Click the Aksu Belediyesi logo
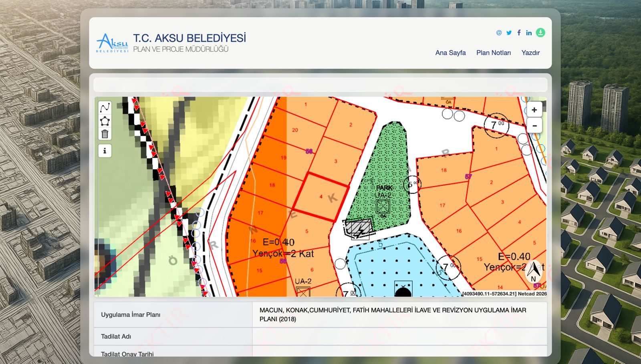This screenshot has height=364, width=641. pyautogui.click(x=112, y=43)
